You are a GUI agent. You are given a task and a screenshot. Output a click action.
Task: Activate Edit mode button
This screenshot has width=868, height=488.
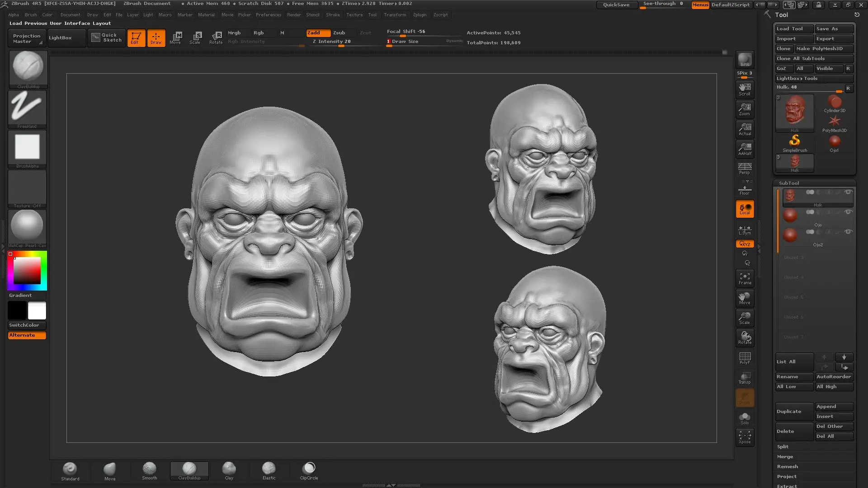click(136, 38)
